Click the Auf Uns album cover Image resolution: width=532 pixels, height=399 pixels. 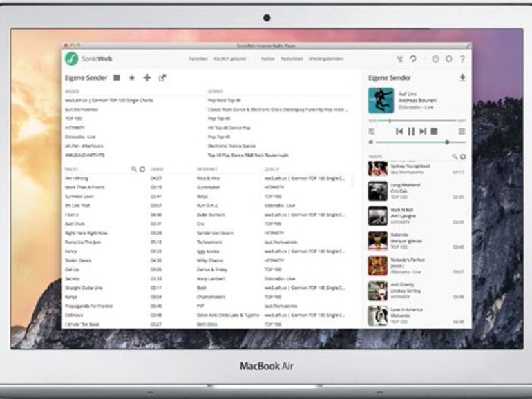click(x=381, y=100)
